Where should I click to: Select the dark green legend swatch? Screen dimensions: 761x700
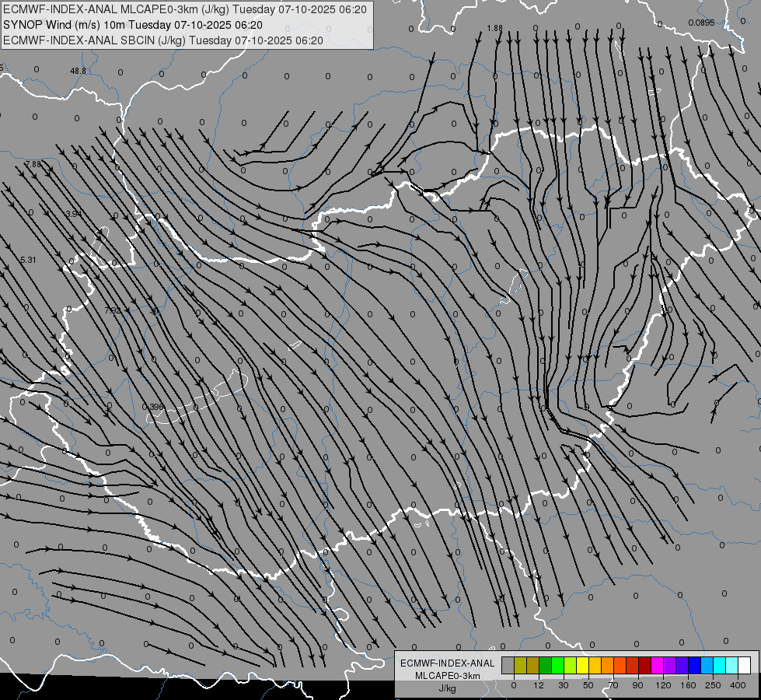pos(546,665)
